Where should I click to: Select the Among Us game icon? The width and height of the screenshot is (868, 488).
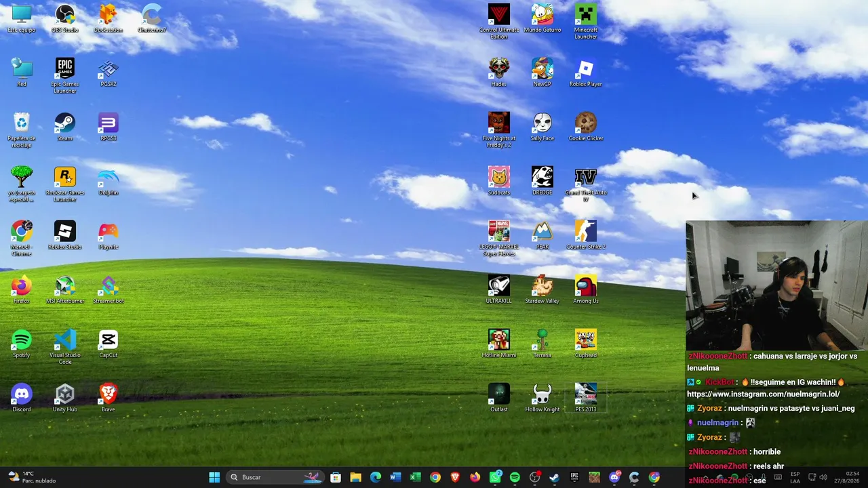click(x=586, y=289)
